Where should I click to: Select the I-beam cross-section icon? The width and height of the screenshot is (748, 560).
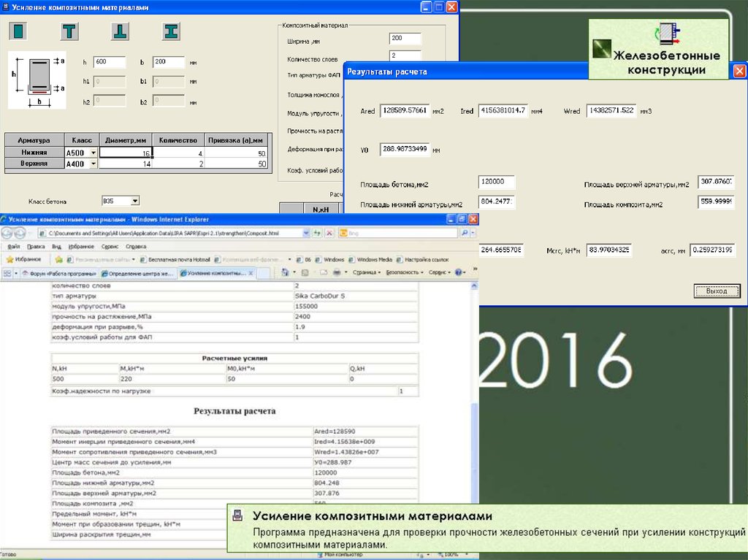coord(172,31)
